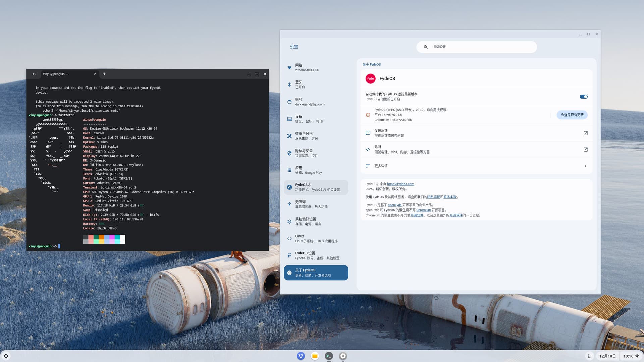Expand the More details row arrow
Screen dimensions: 644x362
(585, 166)
